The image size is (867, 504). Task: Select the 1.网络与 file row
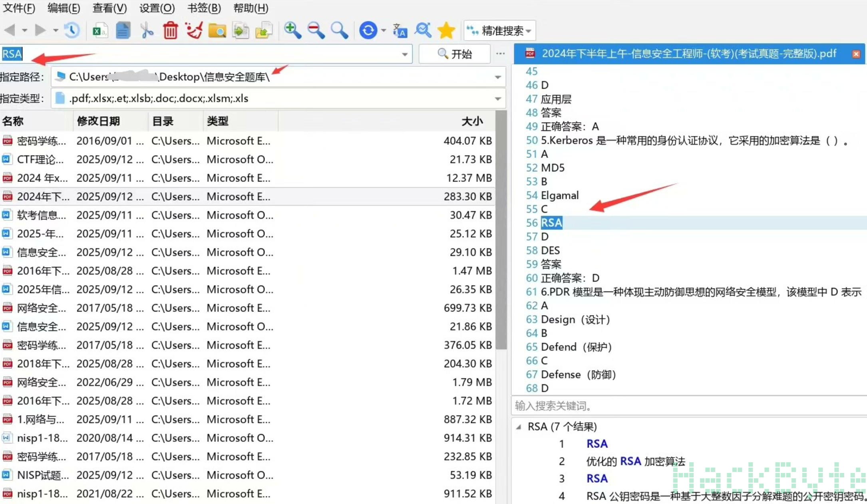[247, 419]
